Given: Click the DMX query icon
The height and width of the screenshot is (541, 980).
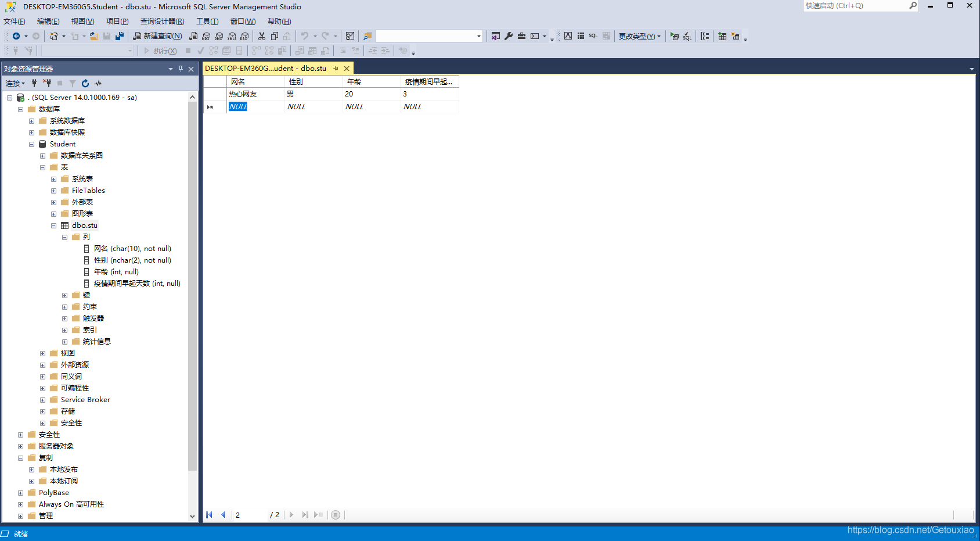Looking at the screenshot, I should (219, 36).
